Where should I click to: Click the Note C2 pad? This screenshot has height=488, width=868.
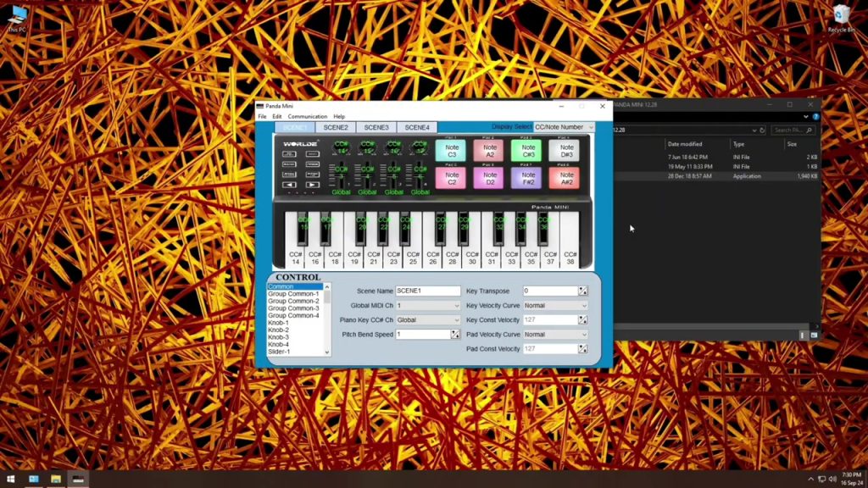[451, 178]
